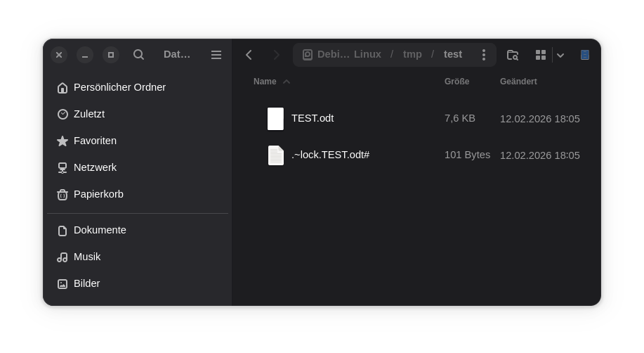Select the .~lock.TEST.odt# file
644x353 pixels.
click(x=330, y=155)
